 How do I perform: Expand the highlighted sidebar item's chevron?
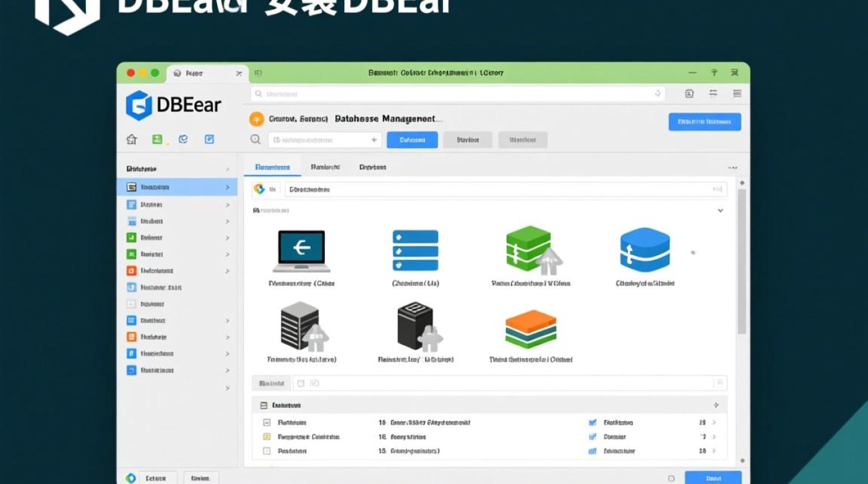point(227,187)
